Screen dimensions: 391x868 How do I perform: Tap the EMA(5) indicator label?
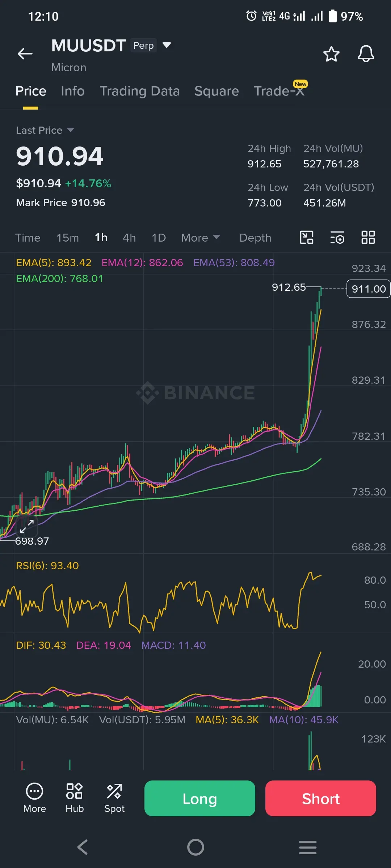point(54,263)
